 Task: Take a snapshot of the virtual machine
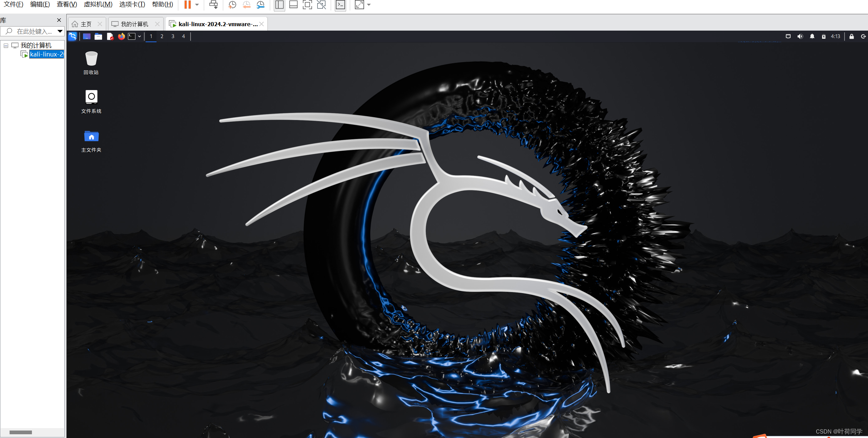232,5
